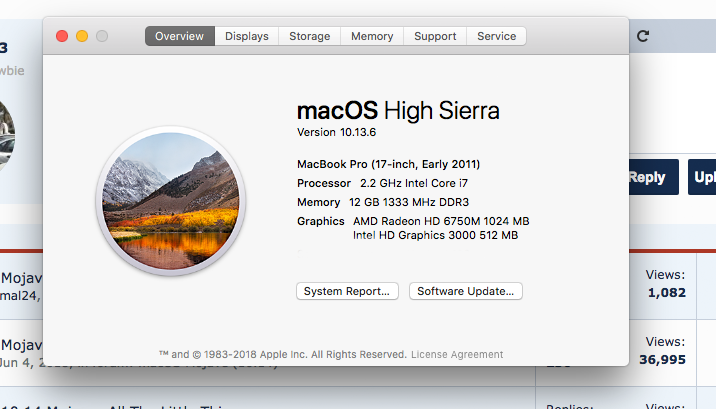716x409 pixels.
Task: Open the Storage tab
Action: tap(310, 36)
